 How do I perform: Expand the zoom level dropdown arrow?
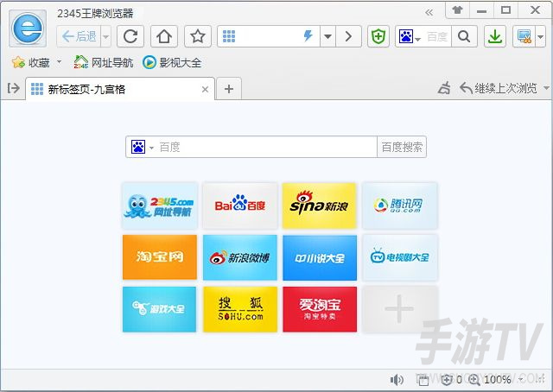pos(521,379)
